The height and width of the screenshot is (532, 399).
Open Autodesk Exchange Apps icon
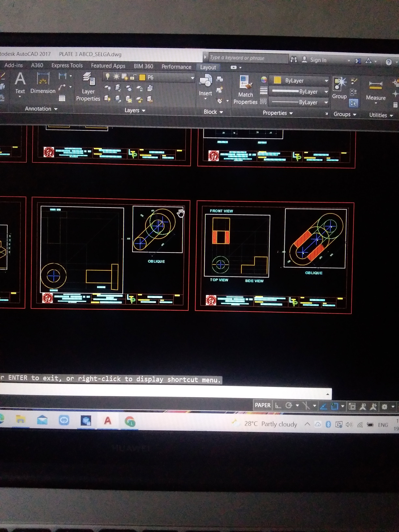(358, 61)
